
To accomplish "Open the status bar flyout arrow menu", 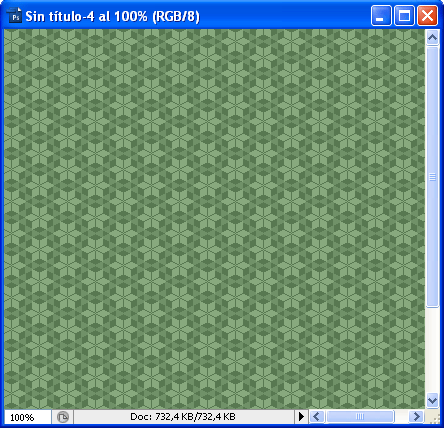I will (301, 416).
